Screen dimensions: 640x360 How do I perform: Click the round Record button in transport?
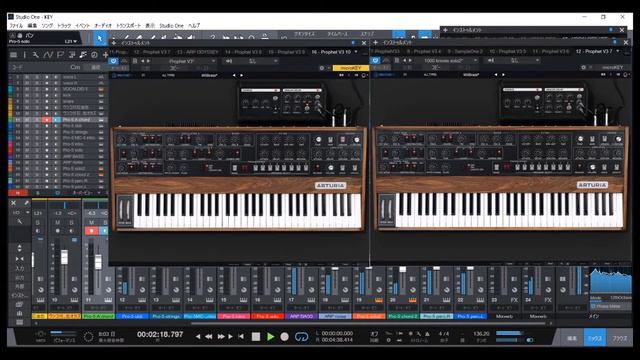(284, 337)
